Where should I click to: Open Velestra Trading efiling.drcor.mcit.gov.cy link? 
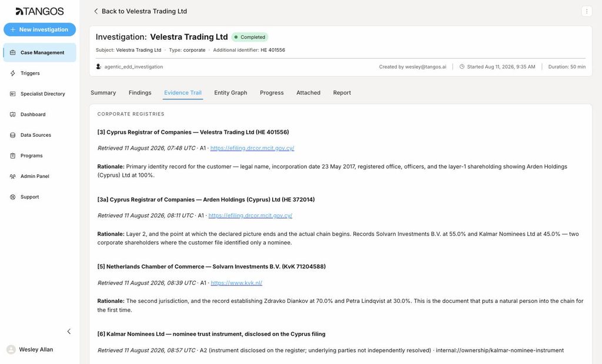(252, 148)
